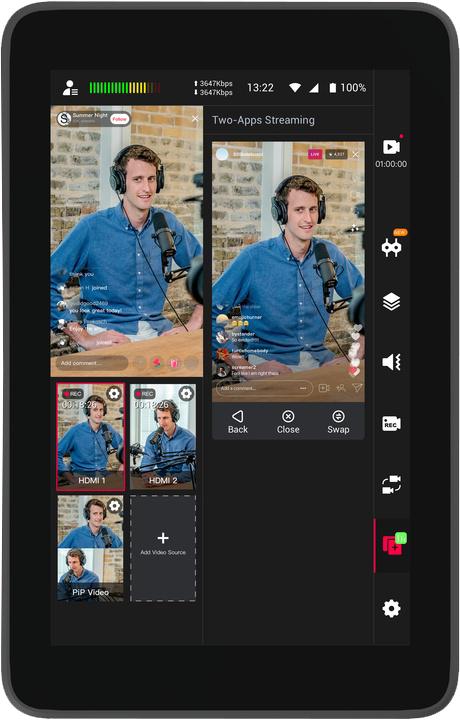The height and width of the screenshot is (720, 460).
Task: Click the Add Video Source tile
Action: 163,548
